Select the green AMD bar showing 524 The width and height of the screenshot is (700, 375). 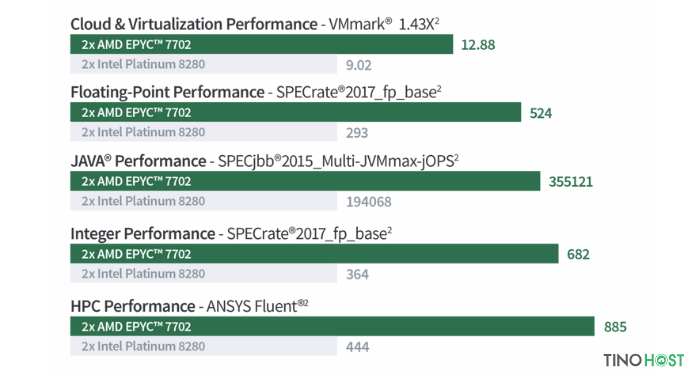(x=296, y=112)
